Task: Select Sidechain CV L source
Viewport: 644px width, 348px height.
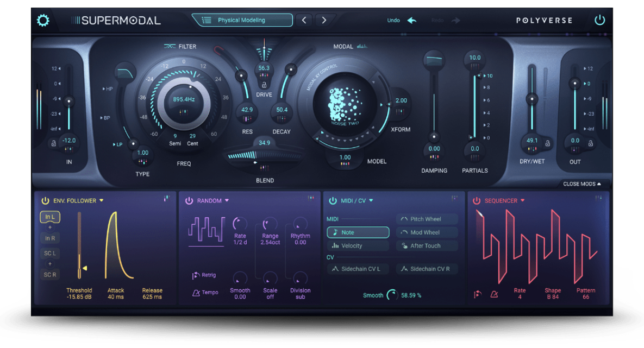Action: click(358, 269)
